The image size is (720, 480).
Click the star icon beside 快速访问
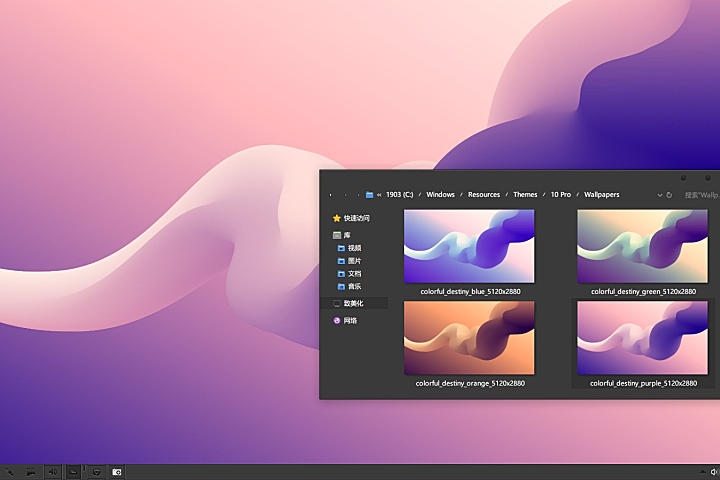pos(337,218)
